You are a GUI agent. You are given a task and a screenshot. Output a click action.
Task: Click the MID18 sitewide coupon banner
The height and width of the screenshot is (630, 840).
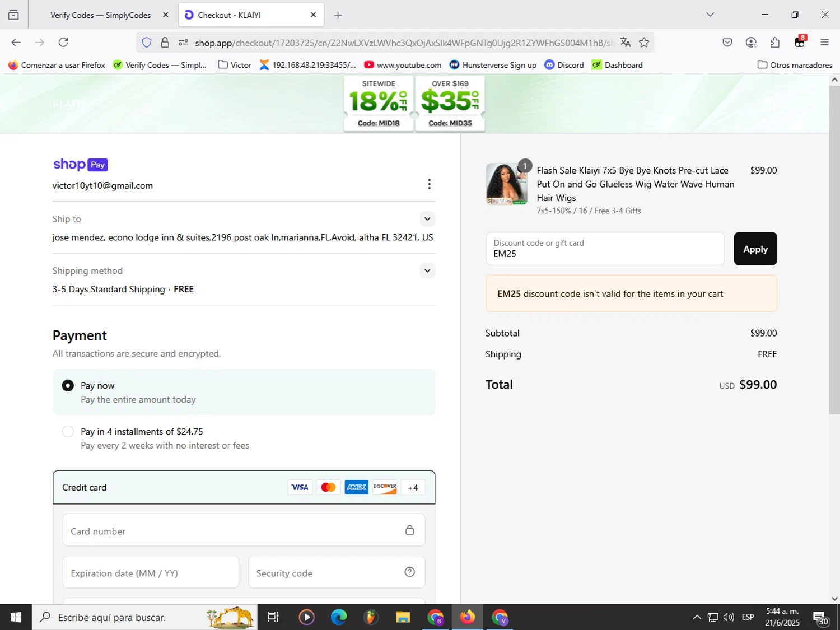[379, 104]
